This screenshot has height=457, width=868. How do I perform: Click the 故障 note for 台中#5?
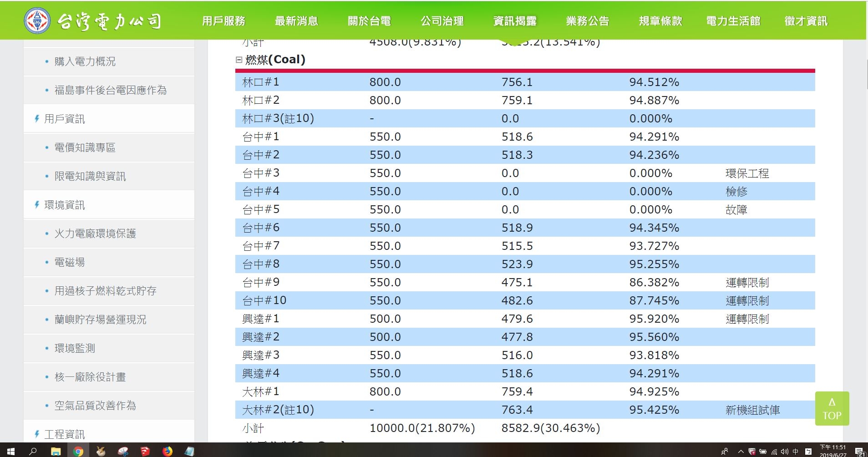[736, 210]
